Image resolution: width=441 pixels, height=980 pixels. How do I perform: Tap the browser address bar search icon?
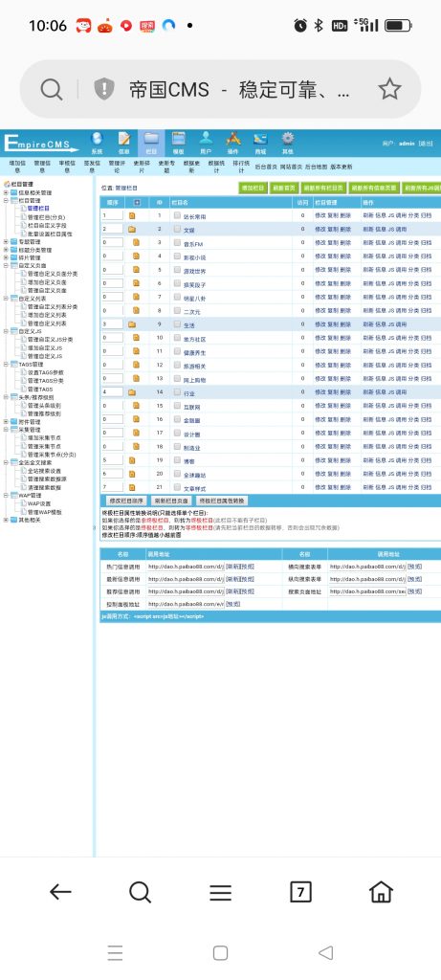tap(52, 89)
